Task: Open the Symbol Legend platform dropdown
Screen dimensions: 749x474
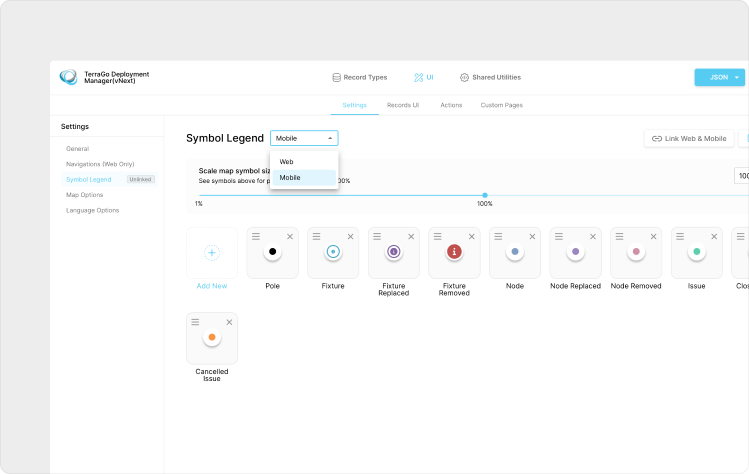Action: [x=304, y=139]
